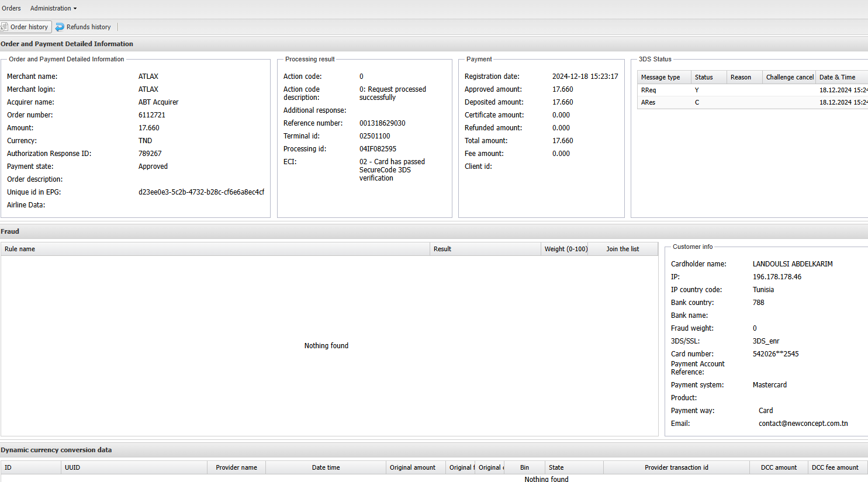Viewport: 868px width, 482px height.
Task: Sort Fraud table by Weight (0-100)
Action: tap(565, 249)
